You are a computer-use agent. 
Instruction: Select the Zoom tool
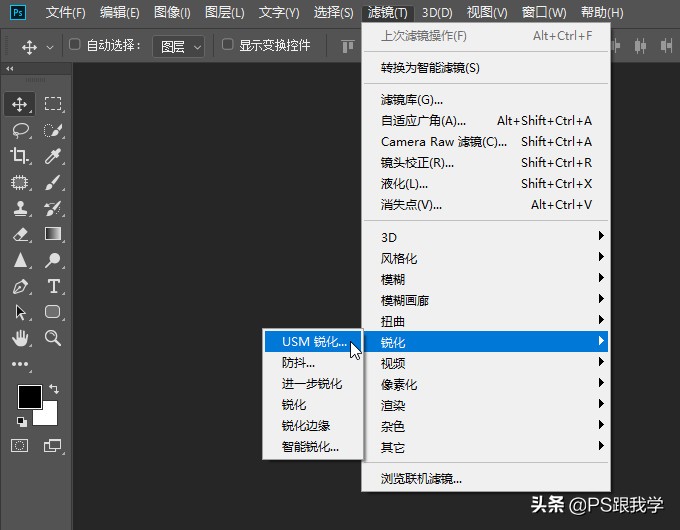pyautogui.click(x=53, y=337)
